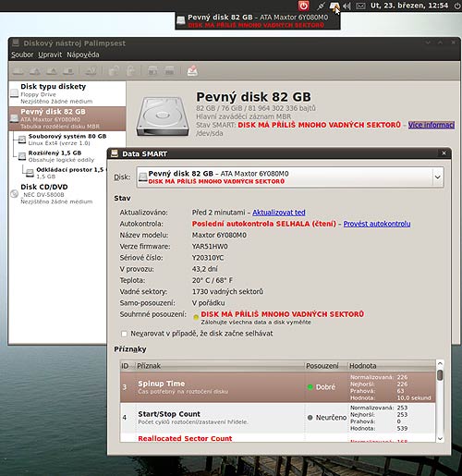462x476 pixels.
Task: Click the '/dev/sda' device path
Action: pos(210,133)
